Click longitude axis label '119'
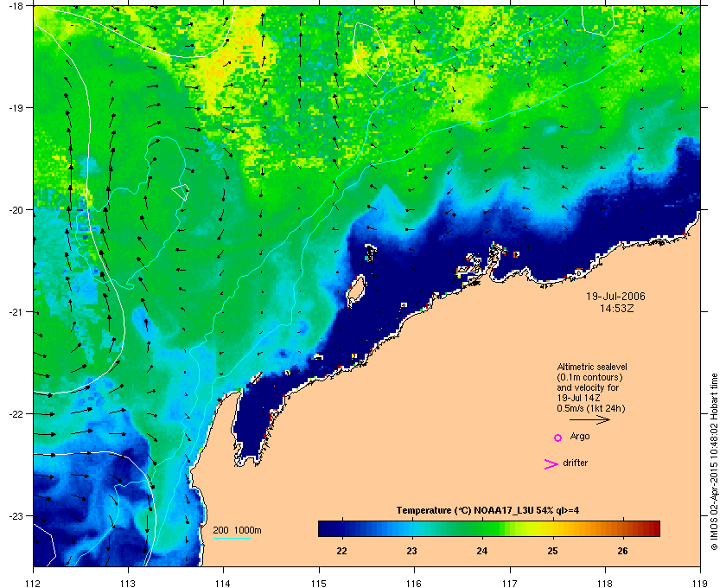726x588 pixels. [x=700, y=583]
